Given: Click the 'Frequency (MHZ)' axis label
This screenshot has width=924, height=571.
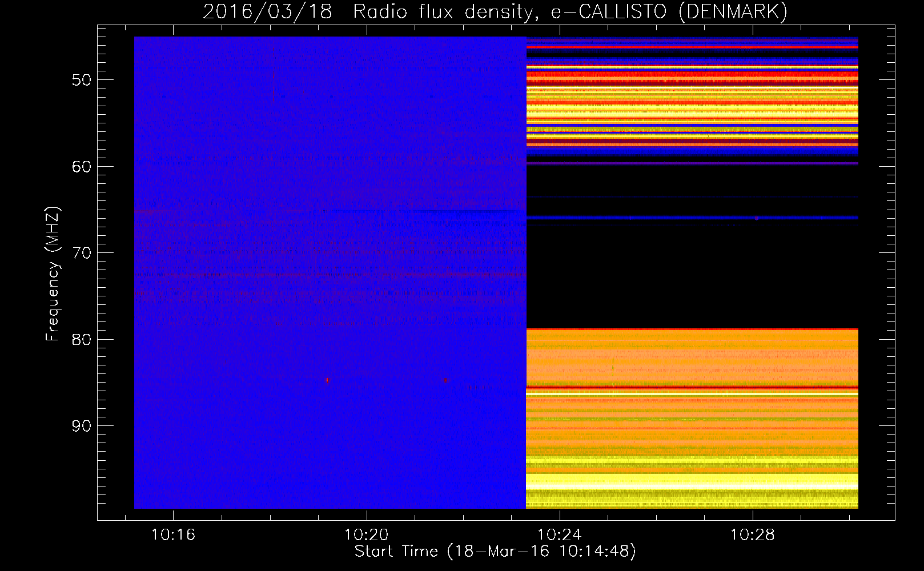Looking at the screenshot, I should (52, 273).
